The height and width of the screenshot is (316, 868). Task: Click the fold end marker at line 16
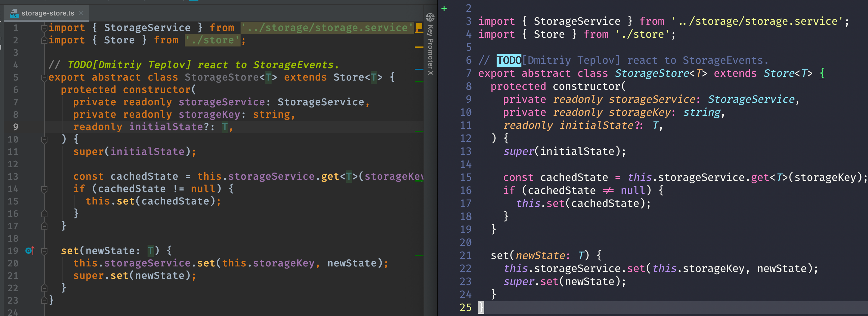[44, 213]
